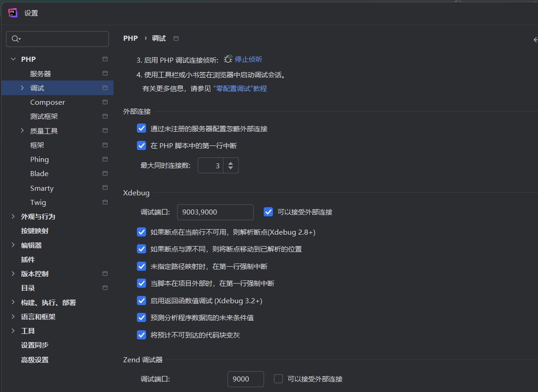Expand the 调试 tree node chevron

(x=22, y=88)
